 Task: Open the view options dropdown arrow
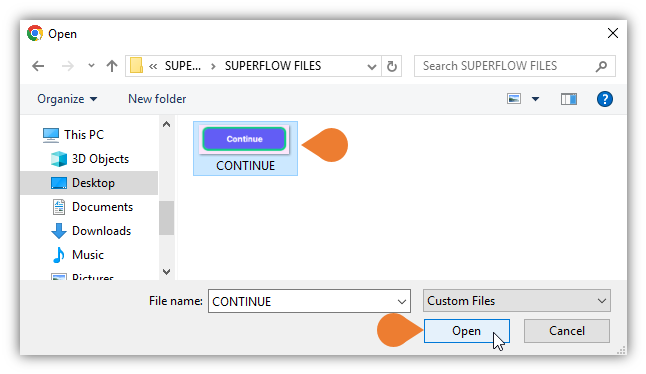click(535, 99)
